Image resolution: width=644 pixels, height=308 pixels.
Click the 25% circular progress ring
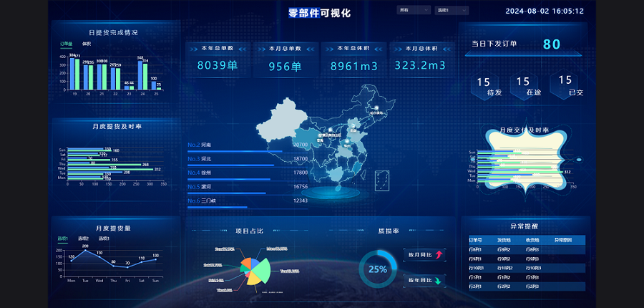(x=378, y=269)
